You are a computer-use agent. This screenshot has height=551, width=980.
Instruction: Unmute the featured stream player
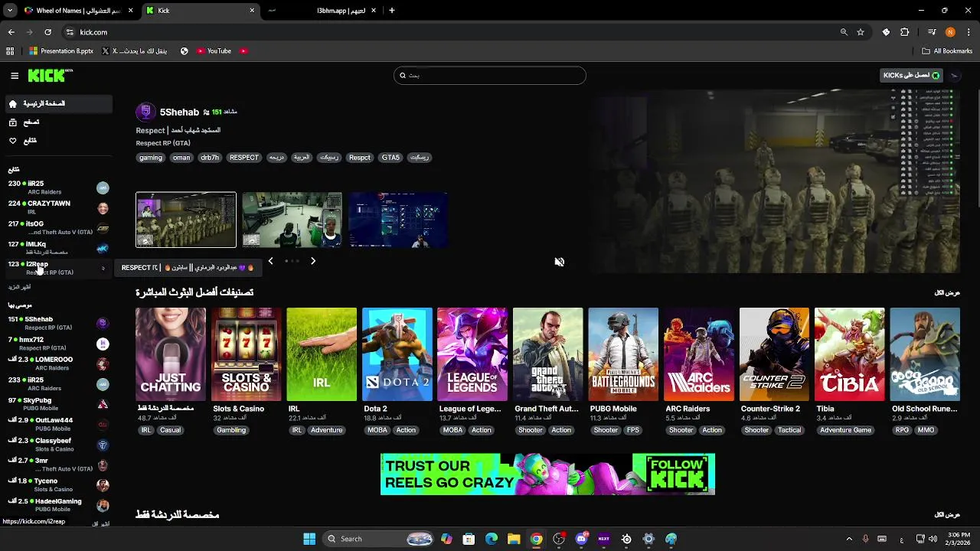[x=560, y=262]
